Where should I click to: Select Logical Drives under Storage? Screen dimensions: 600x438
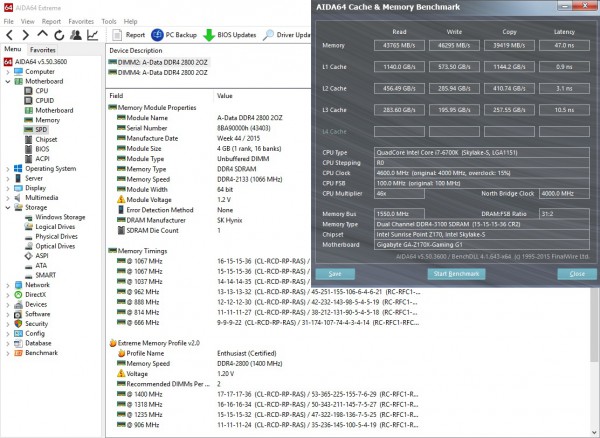click(50, 226)
